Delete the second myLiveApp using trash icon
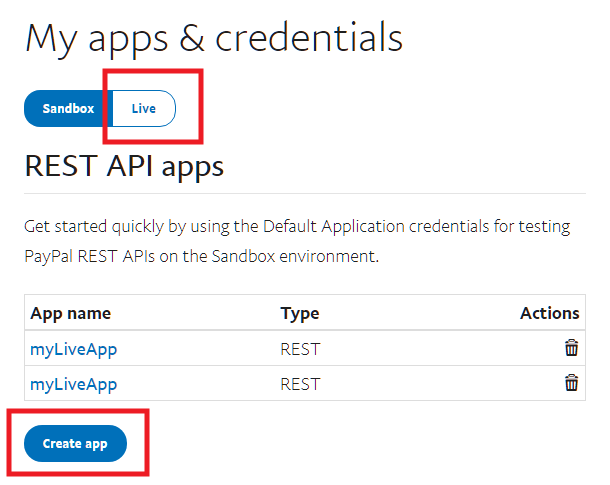610x485 pixels. [571, 383]
